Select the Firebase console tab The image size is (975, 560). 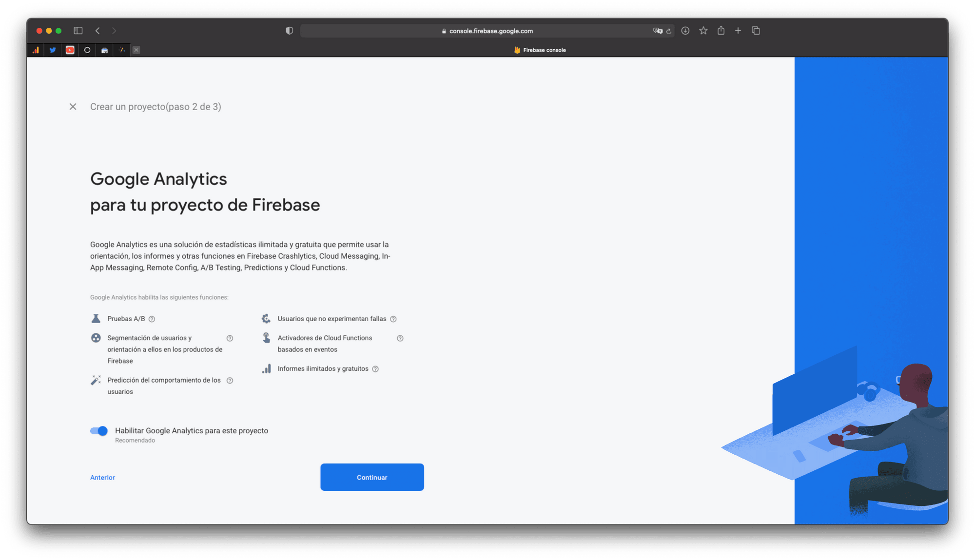tap(539, 50)
